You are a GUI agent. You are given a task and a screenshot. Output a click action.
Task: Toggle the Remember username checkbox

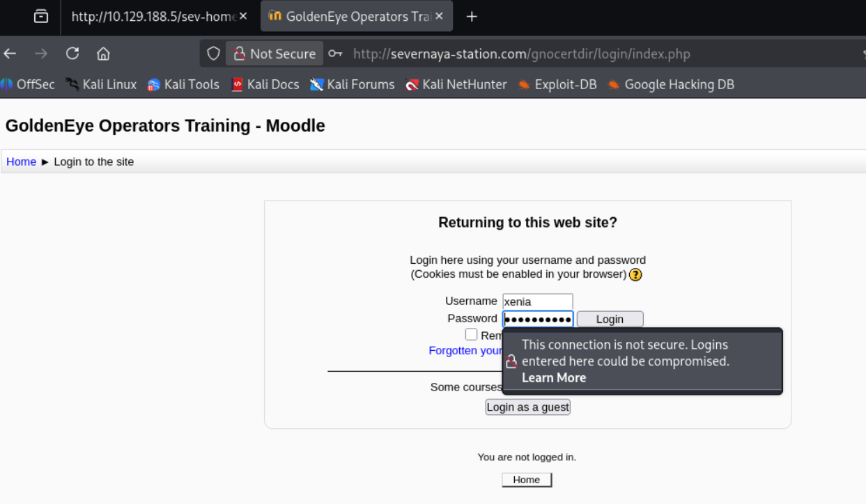click(472, 334)
